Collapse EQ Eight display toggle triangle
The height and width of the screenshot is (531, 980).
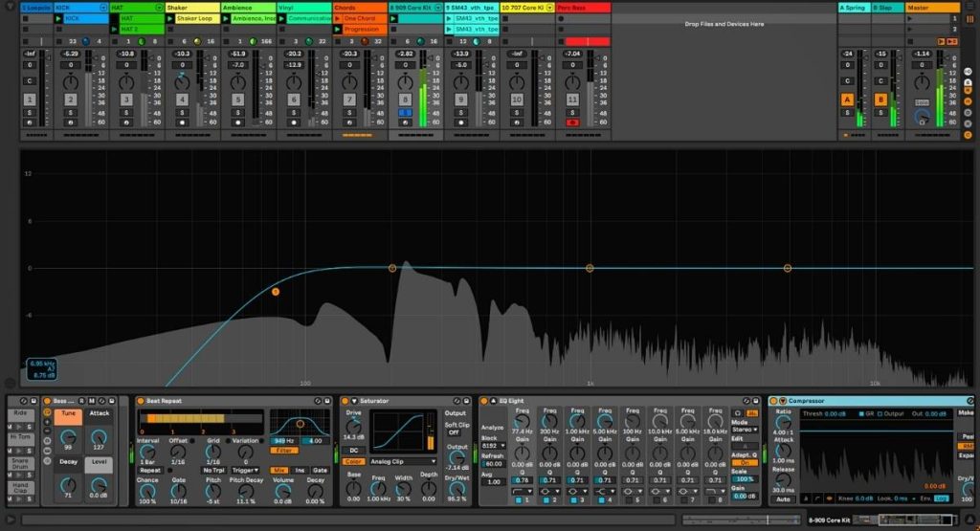[493, 401]
